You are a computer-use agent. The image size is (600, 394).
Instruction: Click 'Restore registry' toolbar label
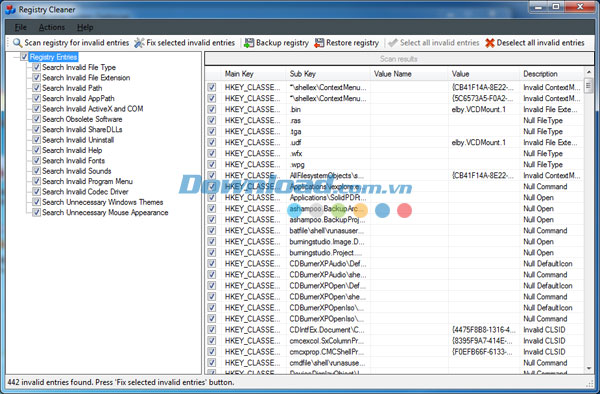352,43
